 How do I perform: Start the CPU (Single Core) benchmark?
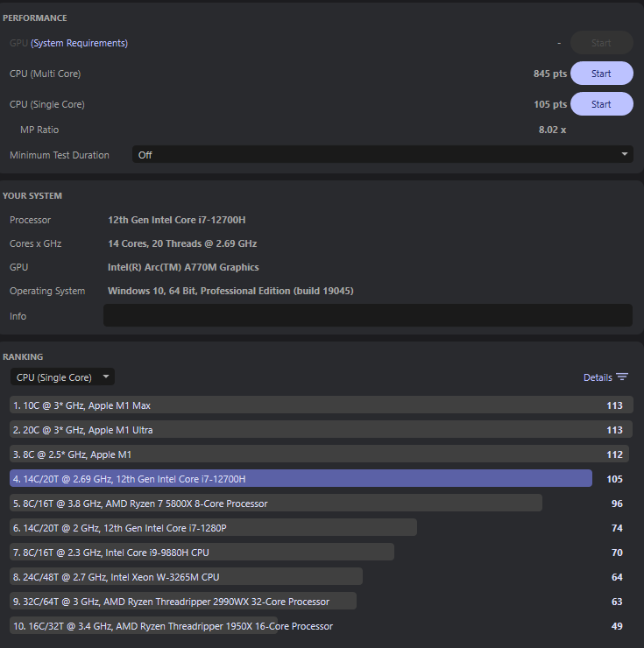pyautogui.click(x=601, y=104)
